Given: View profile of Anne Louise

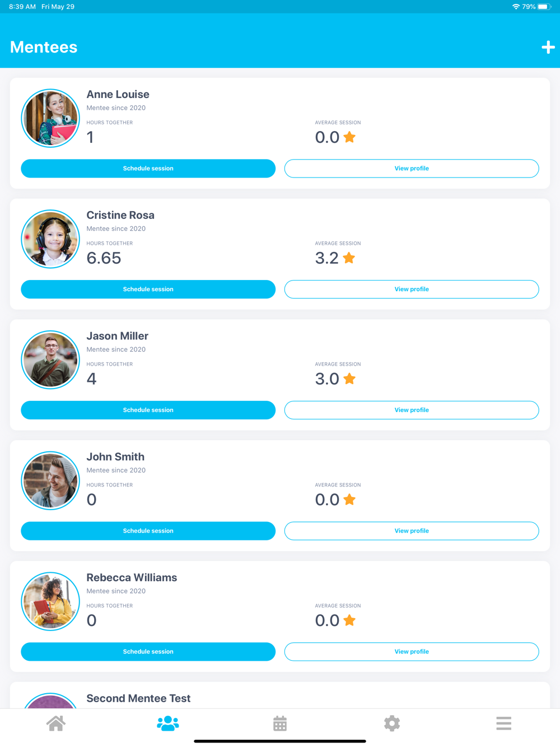Looking at the screenshot, I should tap(412, 169).
